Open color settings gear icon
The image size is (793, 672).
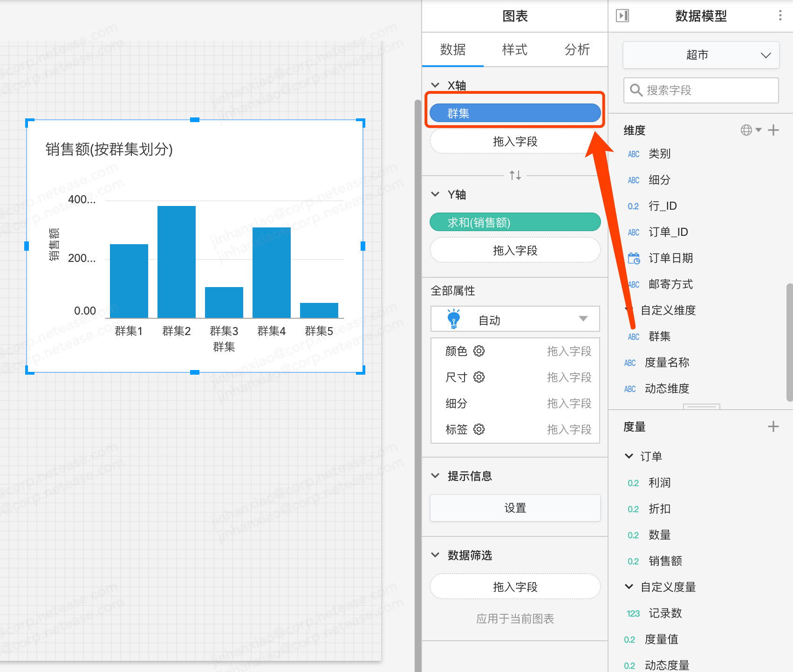(479, 351)
